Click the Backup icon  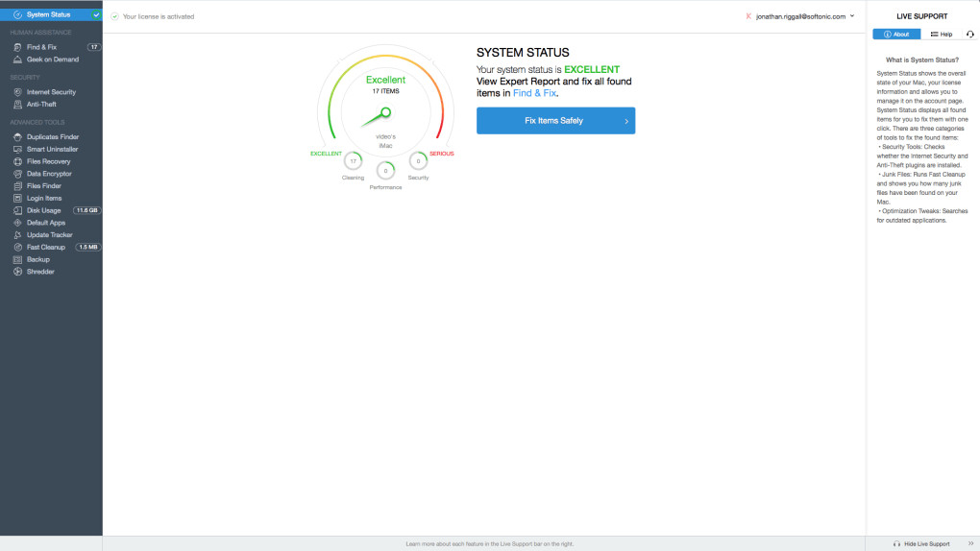coord(17,259)
